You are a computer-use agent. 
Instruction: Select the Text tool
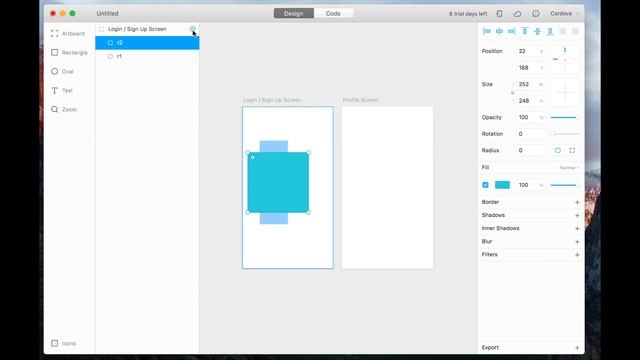click(x=62, y=91)
